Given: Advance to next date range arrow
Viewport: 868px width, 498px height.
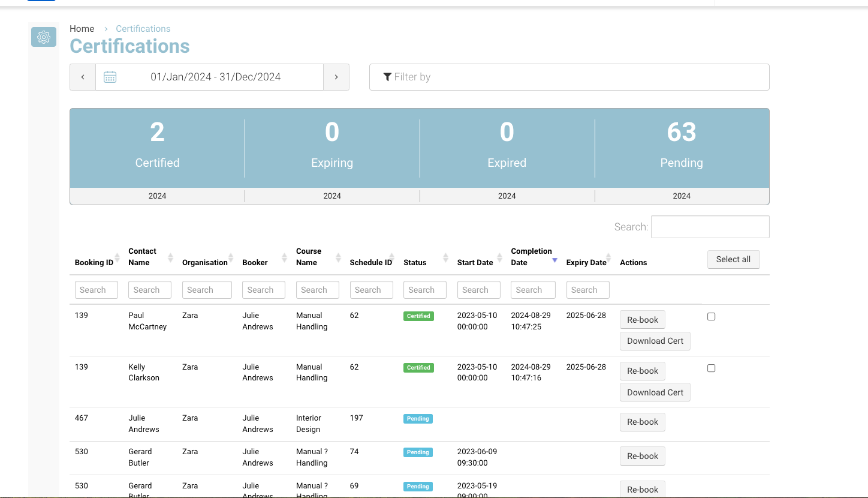Looking at the screenshot, I should point(336,77).
